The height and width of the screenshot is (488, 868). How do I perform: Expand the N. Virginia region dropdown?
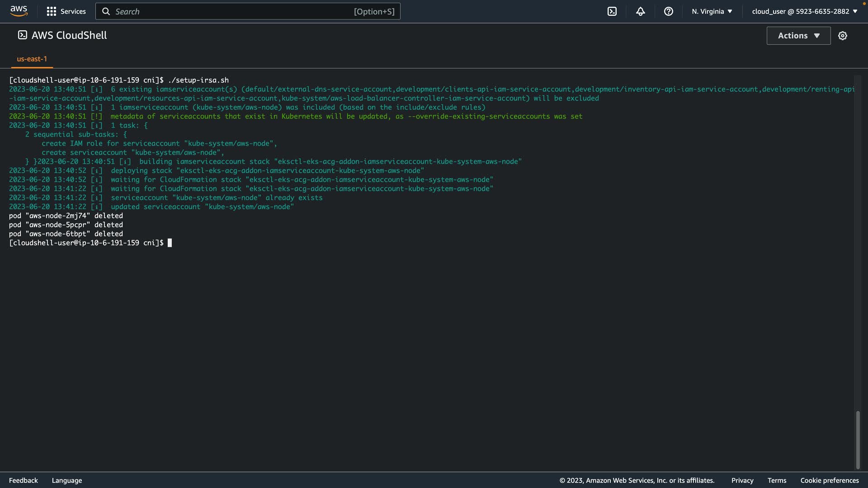point(712,11)
